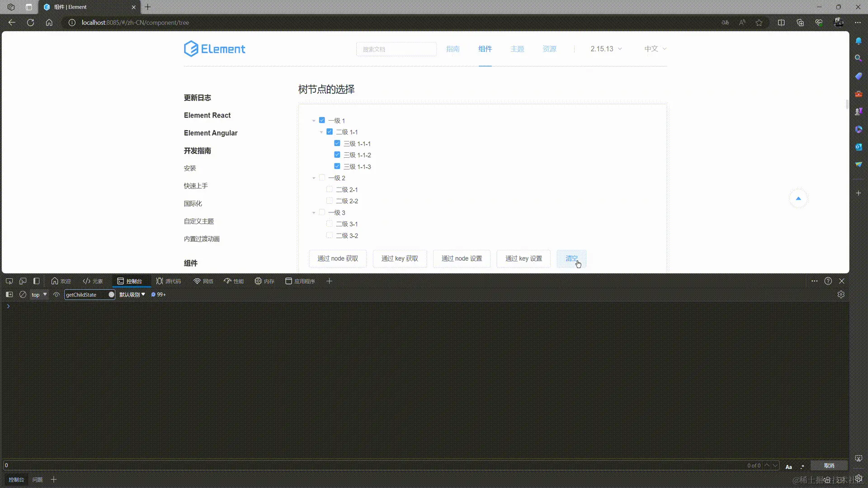This screenshot has height=488, width=868.
Task: Switch to the 主题 navigation tab
Action: tap(517, 49)
